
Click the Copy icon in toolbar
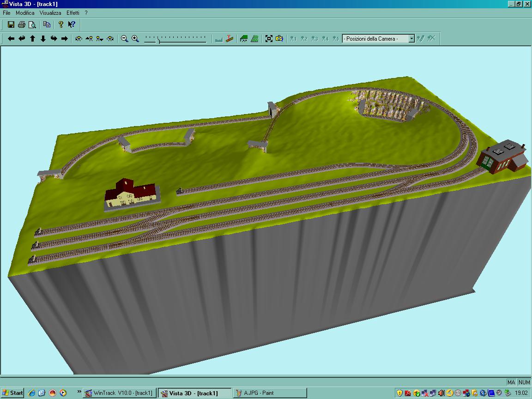tap(47, 24)
